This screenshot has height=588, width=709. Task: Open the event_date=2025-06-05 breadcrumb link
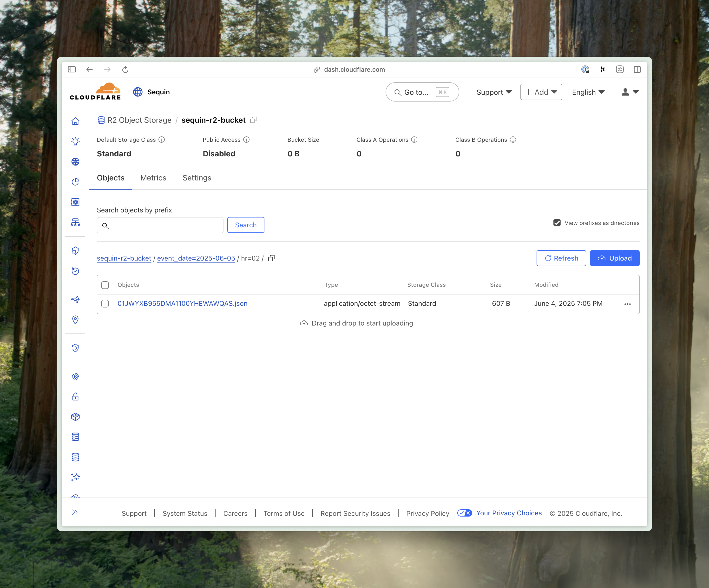pos(196,258)
